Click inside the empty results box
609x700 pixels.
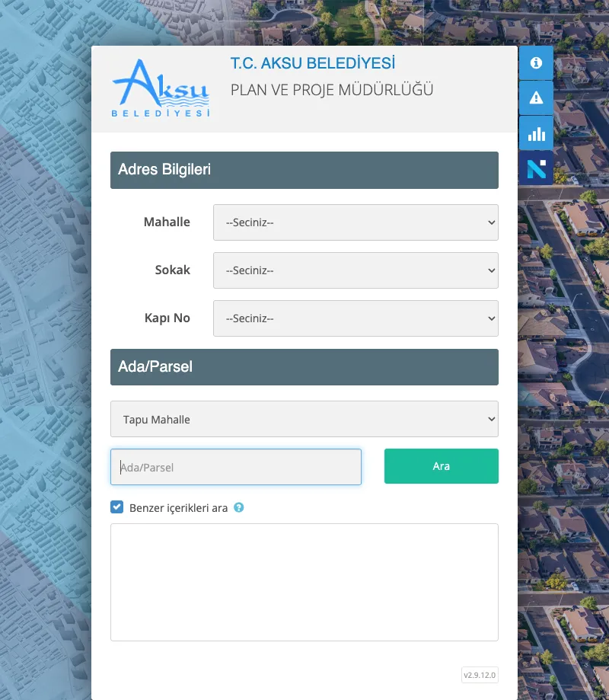pos(304,582)
